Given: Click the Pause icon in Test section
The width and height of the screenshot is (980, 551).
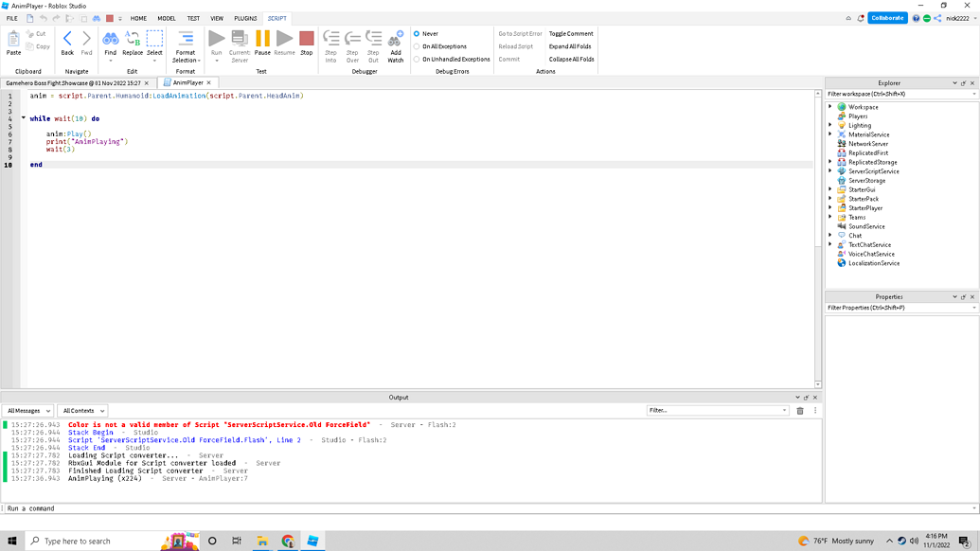Looking at the screenshot, I should tap(262, 40).
